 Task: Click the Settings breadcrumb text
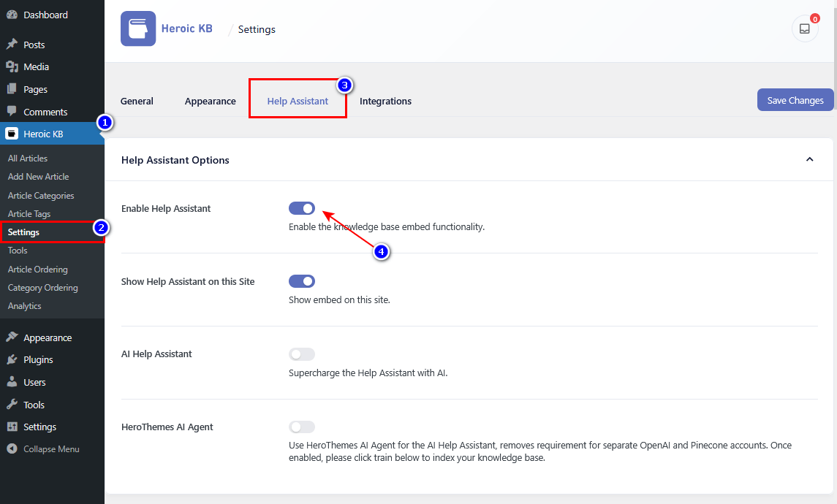coord(257,29)
